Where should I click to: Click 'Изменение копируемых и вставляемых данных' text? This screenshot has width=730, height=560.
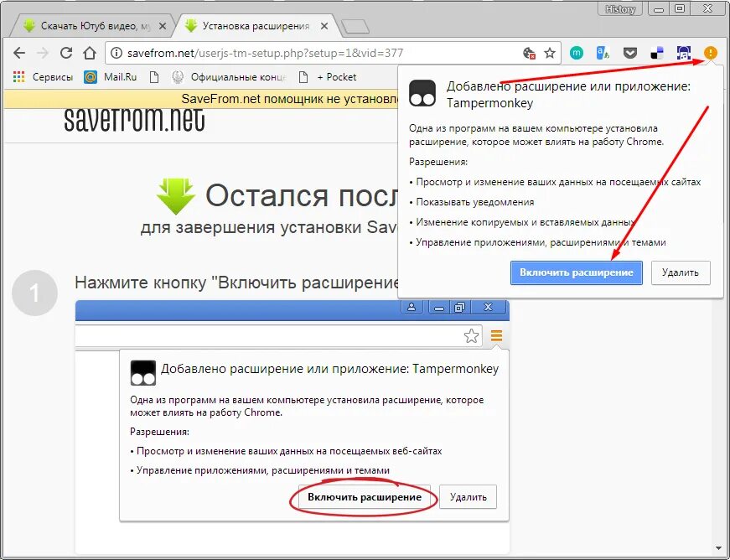tap(525, 222)
